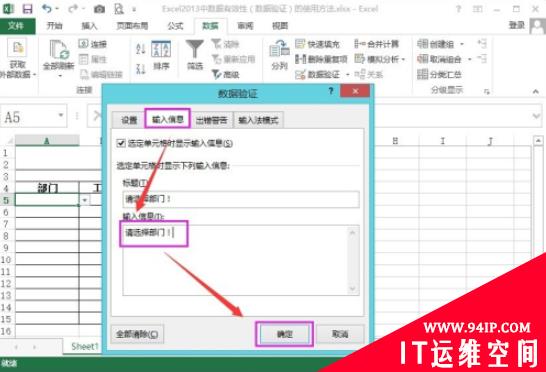The width and height of the screenshot is (546, 372).
Task: Click the camera screenshot icon in title bar
Action: (x=99, y=9)
